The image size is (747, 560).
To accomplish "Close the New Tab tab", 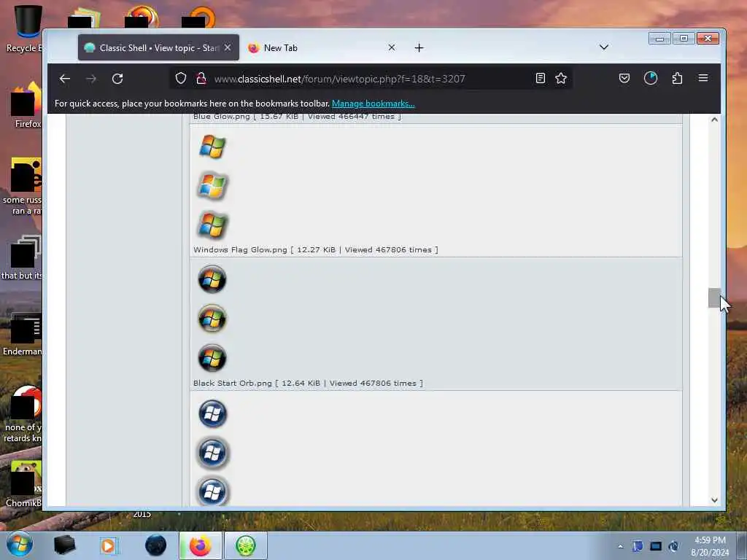I will pyautogui.click(x=392, y=47).
